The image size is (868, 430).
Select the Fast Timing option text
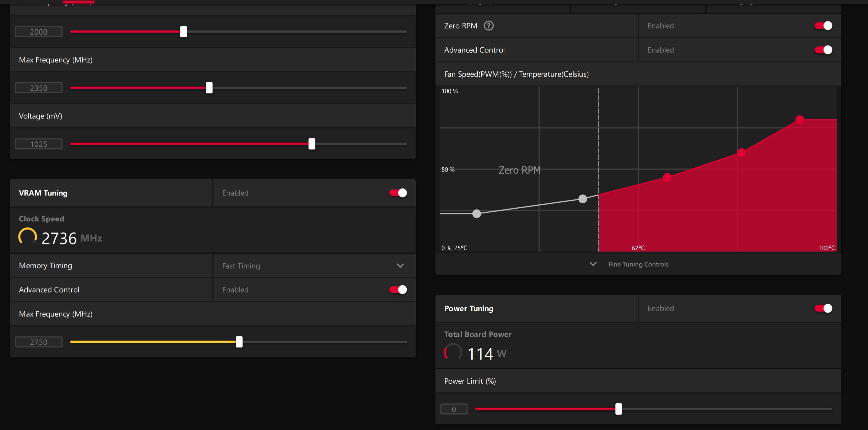click(241, 266)
